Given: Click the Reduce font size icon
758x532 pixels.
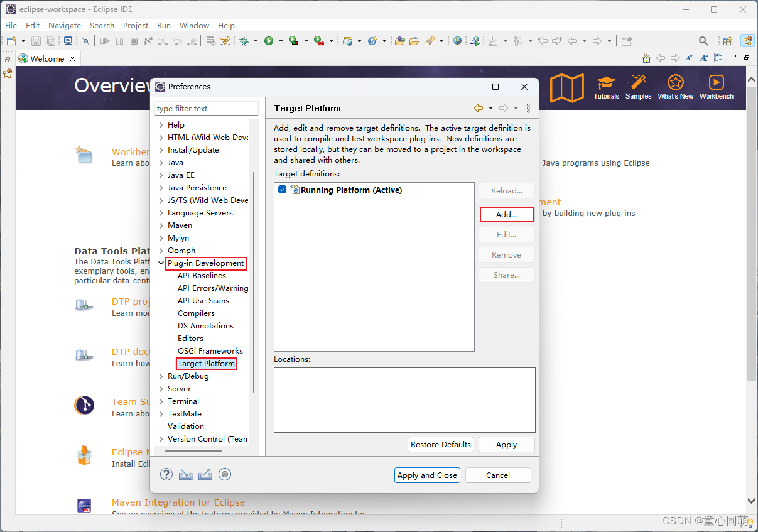Looking at the screenshot, I should pos(690,58).
